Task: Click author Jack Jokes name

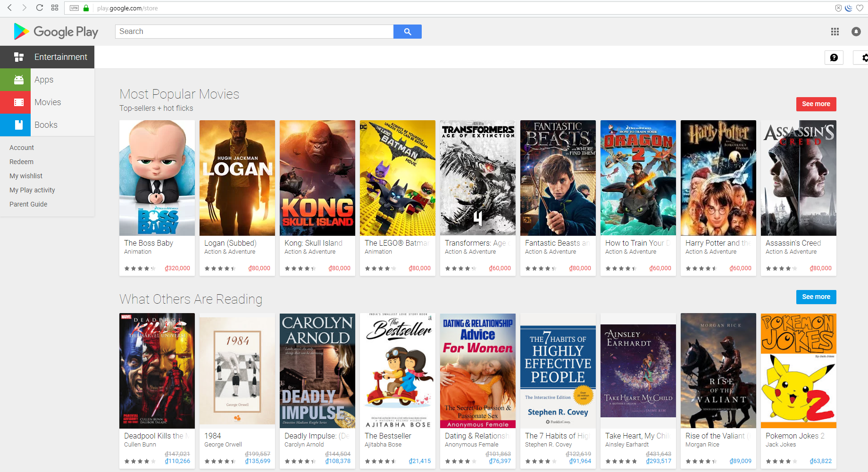Action: tap(781, 445)
